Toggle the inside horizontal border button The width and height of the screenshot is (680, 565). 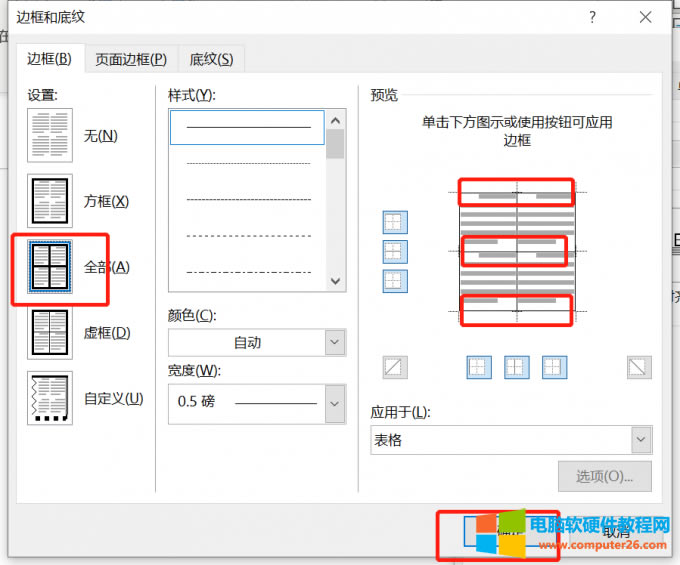click(395, 252)
